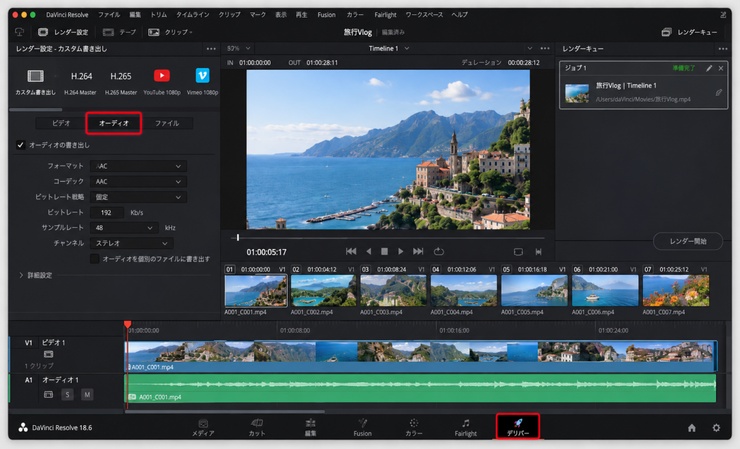Viewport: 740px width, 449px height.
Task: Play the timeline in reverse
Action: click(x=369, y=252)
